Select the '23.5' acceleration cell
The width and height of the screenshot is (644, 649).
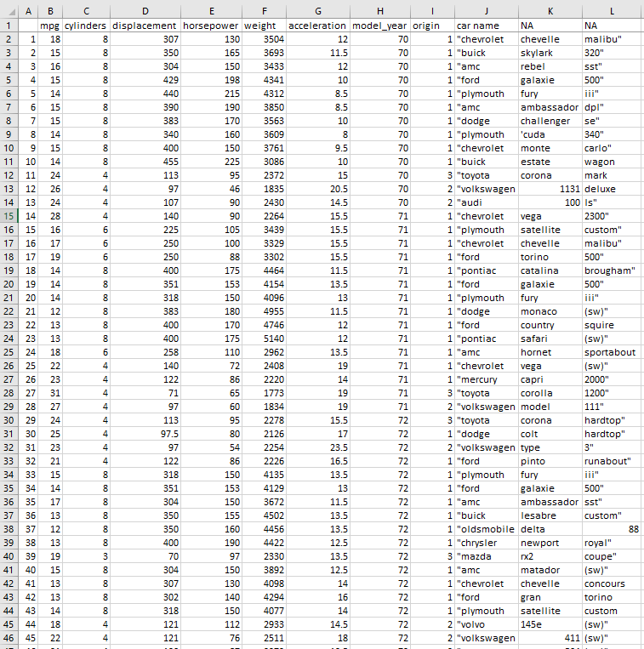pos(318,448)
